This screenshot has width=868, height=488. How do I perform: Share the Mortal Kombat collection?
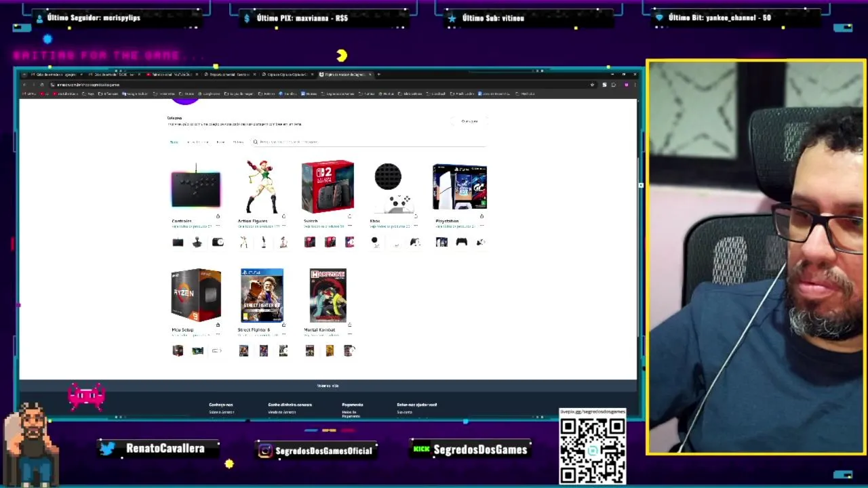point(349,325)
